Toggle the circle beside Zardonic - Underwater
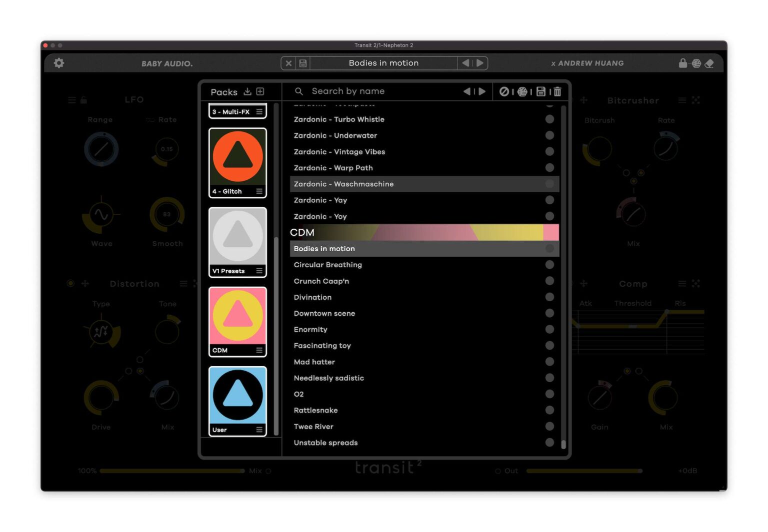768x532 pixels. point(549,135)
